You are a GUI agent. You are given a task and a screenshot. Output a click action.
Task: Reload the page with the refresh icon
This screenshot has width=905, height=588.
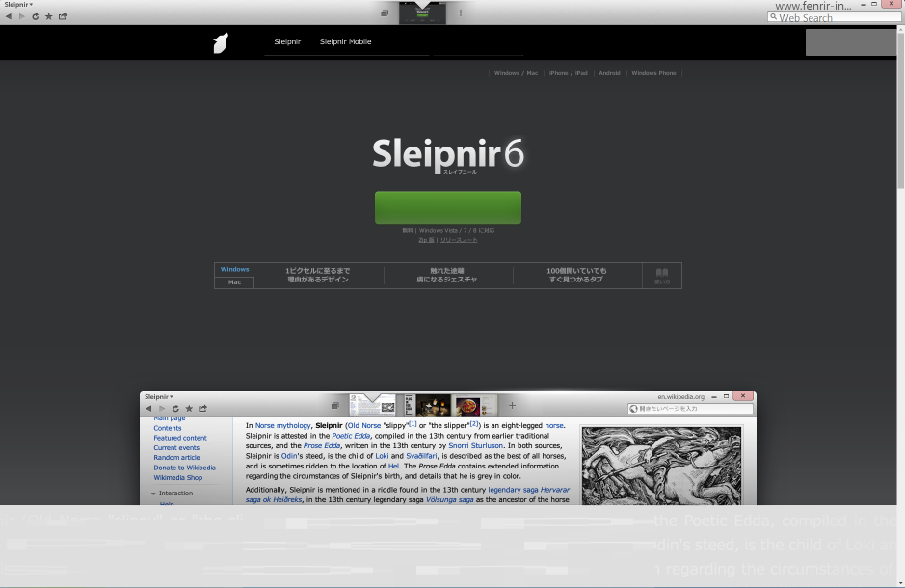click(36, 16)
